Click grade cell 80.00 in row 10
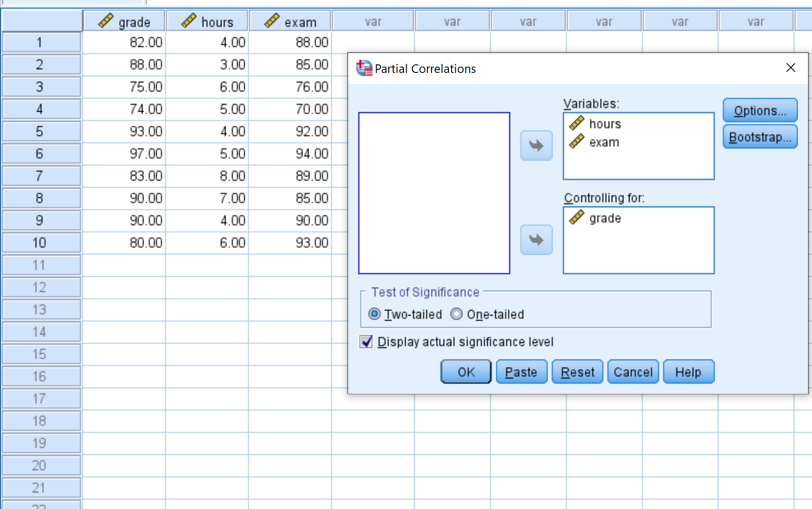Screen dimensions: 812x509 tap(124, 243)
